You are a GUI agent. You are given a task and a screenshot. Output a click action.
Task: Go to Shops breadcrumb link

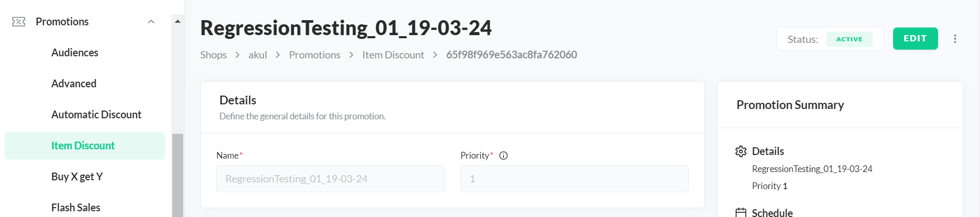point(213,55)
